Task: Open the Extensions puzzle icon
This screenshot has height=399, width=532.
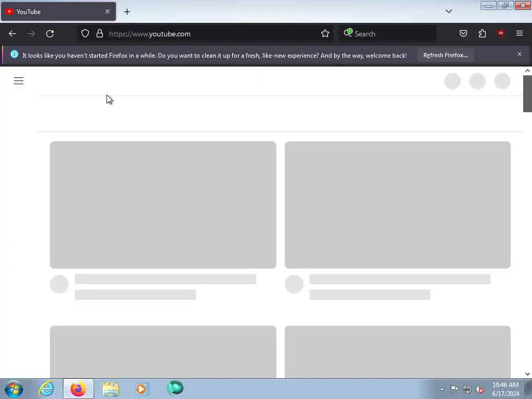Action: point(482,34)
